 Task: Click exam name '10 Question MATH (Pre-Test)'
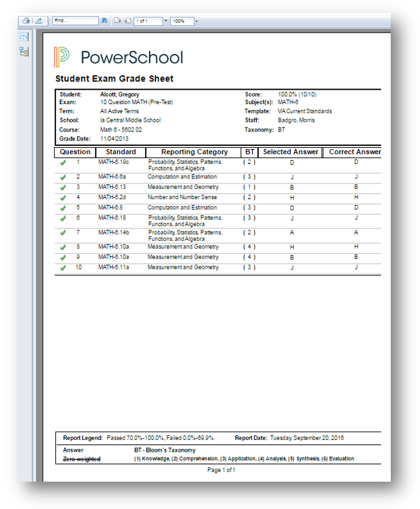click(137, 102)
